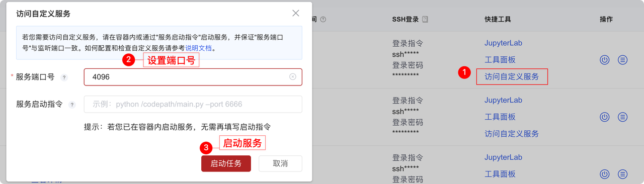Click the SSH登录 column help icon
The image size is (644, 184).
click(x=425, y=19)
